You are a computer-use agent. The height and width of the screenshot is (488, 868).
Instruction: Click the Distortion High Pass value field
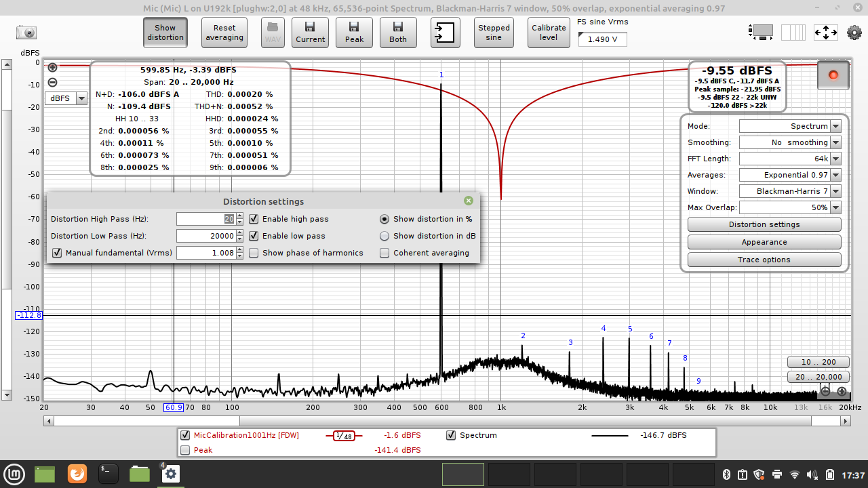(x=206, y=219)
